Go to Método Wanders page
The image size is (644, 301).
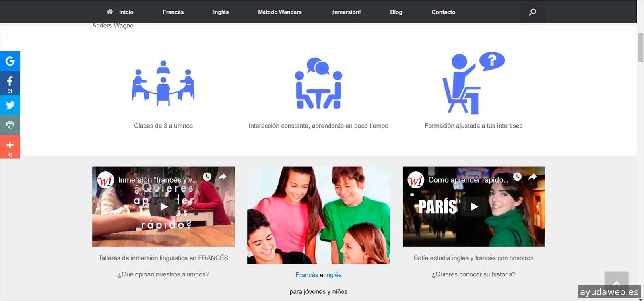[x=280, y=12]
